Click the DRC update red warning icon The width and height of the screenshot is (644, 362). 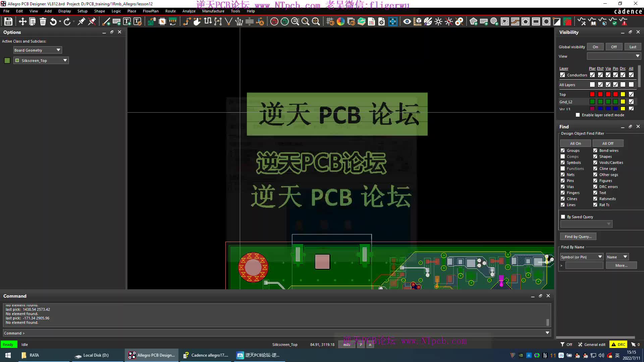(x=624, y=22)
